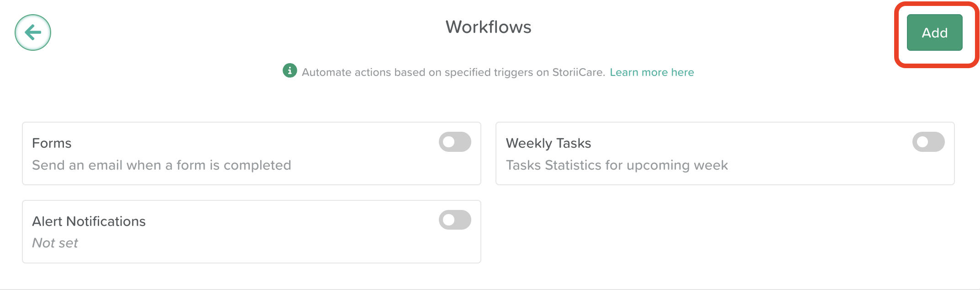The height and width of the screenshot is (290, 980).
Task: Click the Workflows page heading
Action: click(488, 27)
